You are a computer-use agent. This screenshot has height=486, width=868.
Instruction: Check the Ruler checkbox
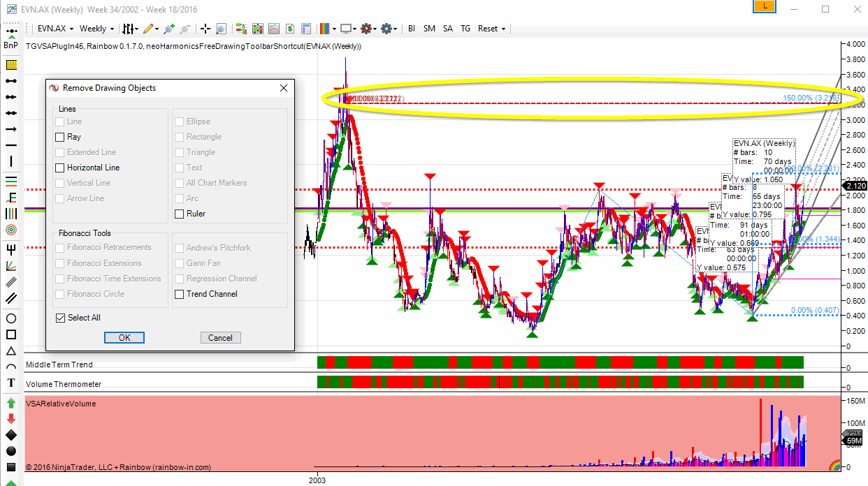[x=180, y=214]
